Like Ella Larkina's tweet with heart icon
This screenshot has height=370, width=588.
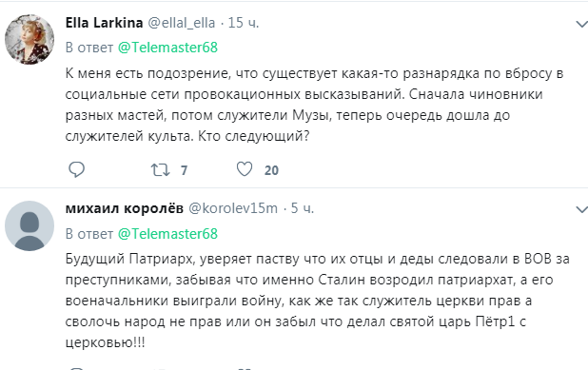pos(245,169)
